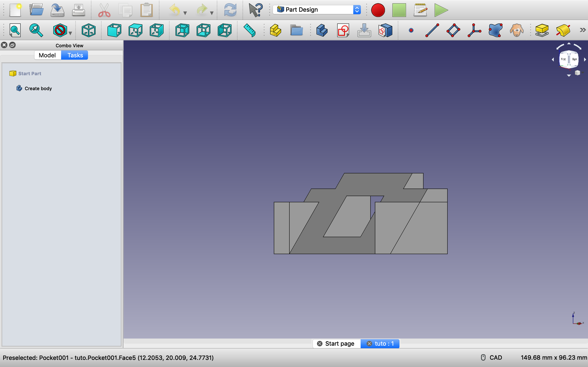Click the What's This help cursor
The width and height of the screenshot is (588, 367).
pyautogui.click(x=256, y=10)
